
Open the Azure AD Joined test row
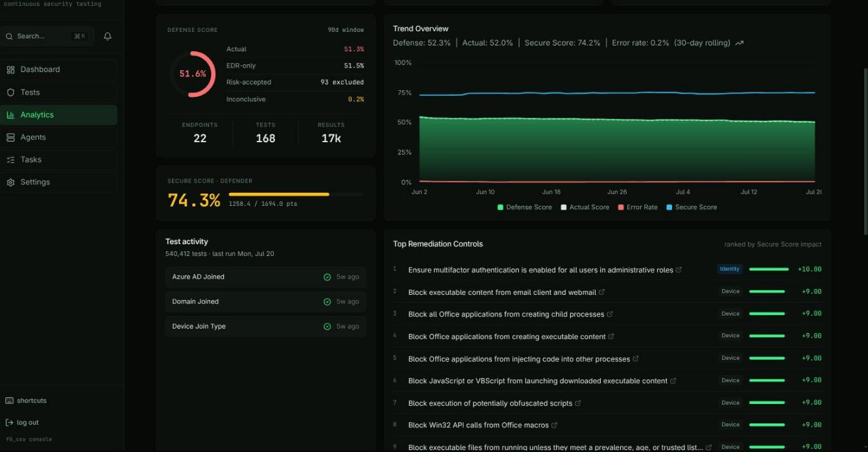(x=265, y=277)
